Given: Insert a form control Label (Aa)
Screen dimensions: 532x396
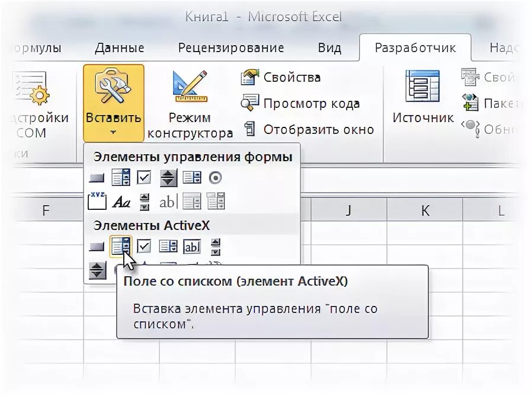Looking at the screenshot, I should [x=121, y=202].
